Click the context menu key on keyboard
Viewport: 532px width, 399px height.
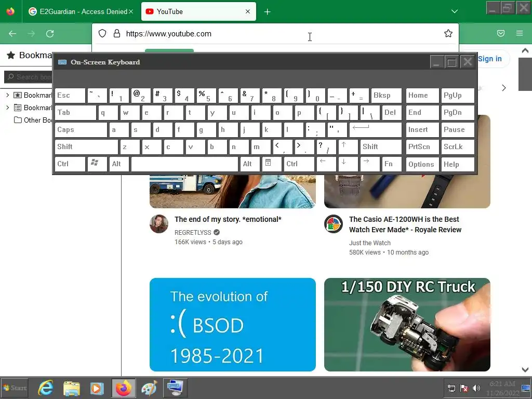(272, 164)
